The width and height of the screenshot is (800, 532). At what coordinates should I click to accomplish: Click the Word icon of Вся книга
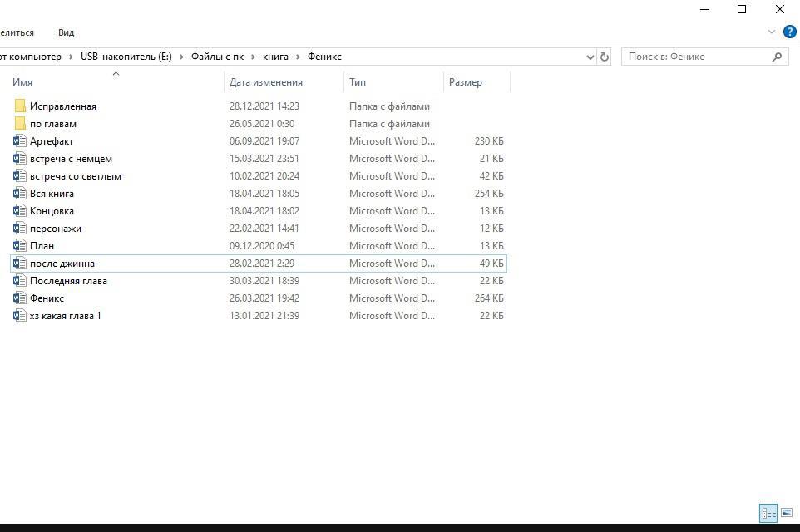[x=20, y=194]
